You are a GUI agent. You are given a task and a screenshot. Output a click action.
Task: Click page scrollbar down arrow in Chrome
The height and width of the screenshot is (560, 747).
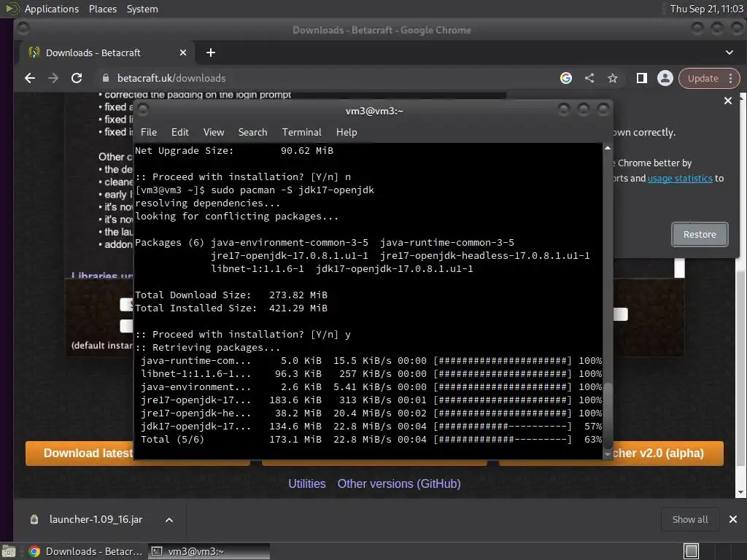point(741,492)
